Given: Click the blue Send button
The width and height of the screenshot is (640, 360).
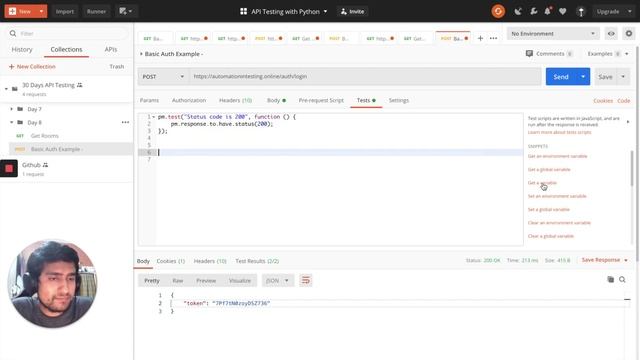Looking at the screenshot, I should click(x=561, y=76).
